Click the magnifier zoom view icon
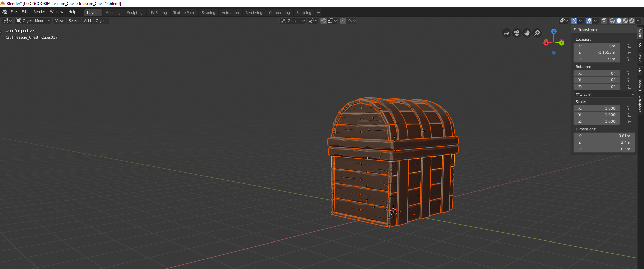This screenshot has width=644, height=269. 537,33
